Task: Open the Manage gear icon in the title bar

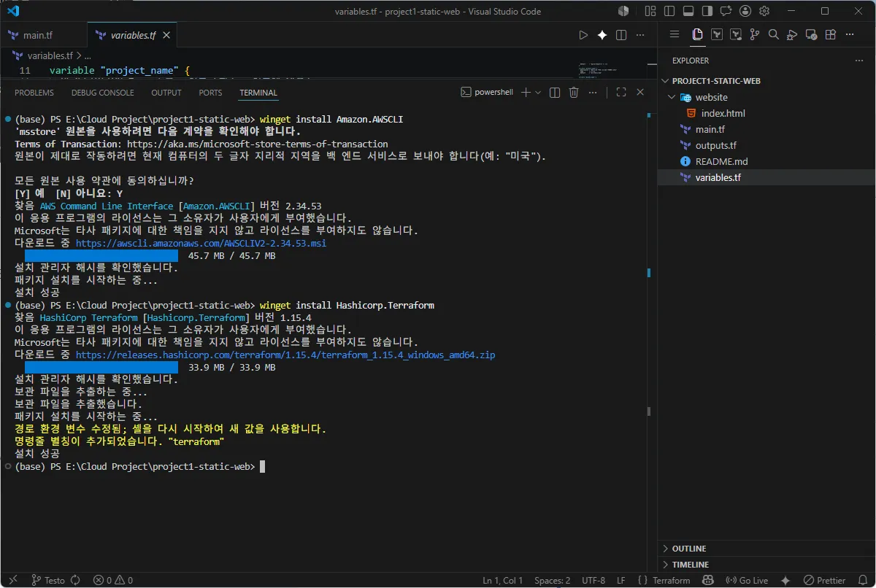Action: click(x=764, y=11)
